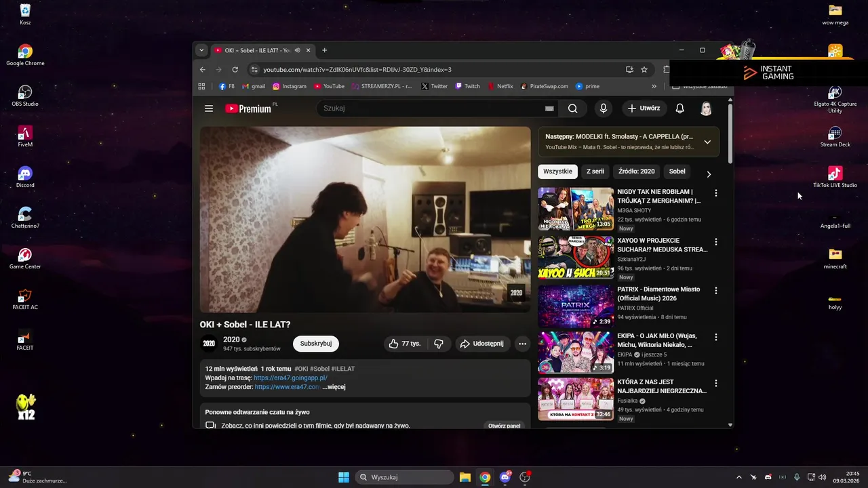View site information icon in the address bar
The image size is (868, 488).
[254, 69]
